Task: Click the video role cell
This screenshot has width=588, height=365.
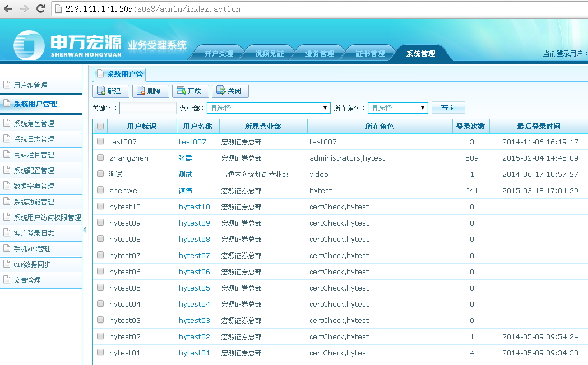Action: pos(319,175)
